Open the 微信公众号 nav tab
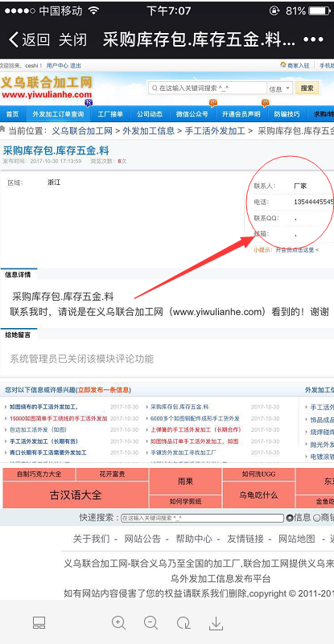 pyautogui.click(x=192, y=114)
